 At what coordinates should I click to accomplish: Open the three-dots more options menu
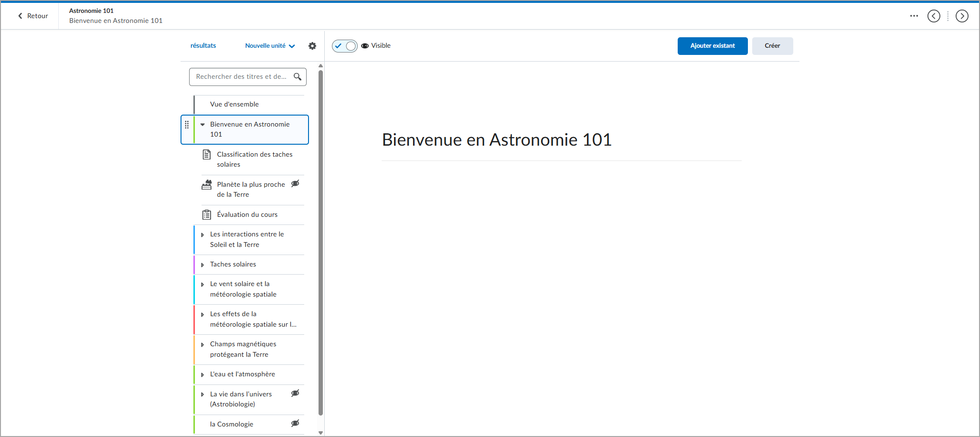[x=914, y=16]
